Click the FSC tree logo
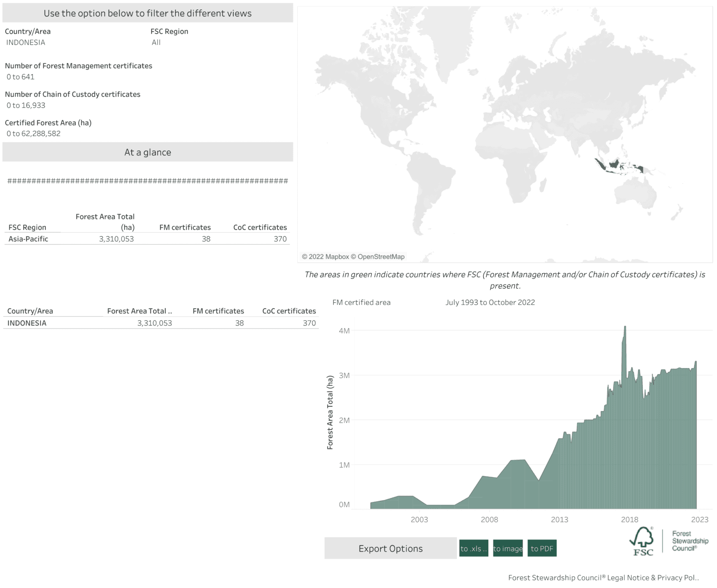The width and height of the screenshot is (717, 588). tap(643, 541)
